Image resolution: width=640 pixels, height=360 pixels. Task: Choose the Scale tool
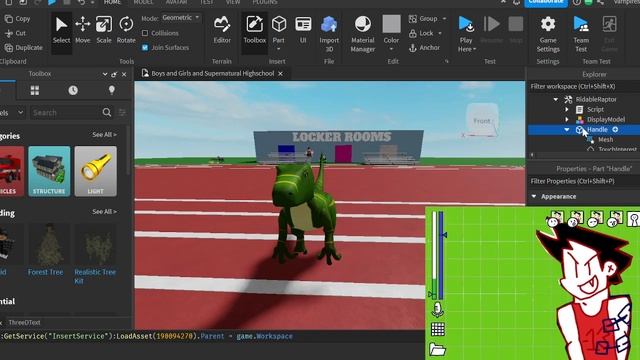tap(104, 30)
